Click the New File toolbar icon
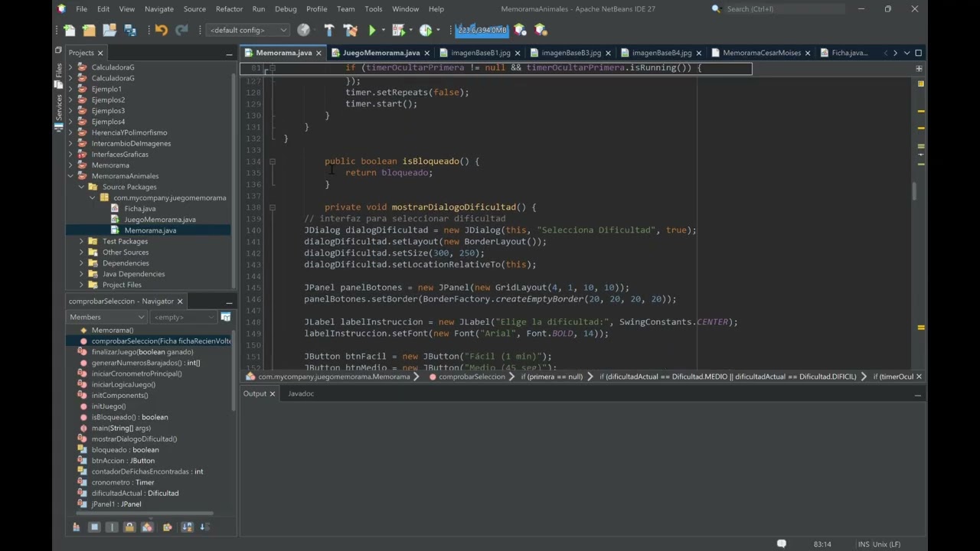This screenshot has height=551, width=980. (x=70, y=30)
